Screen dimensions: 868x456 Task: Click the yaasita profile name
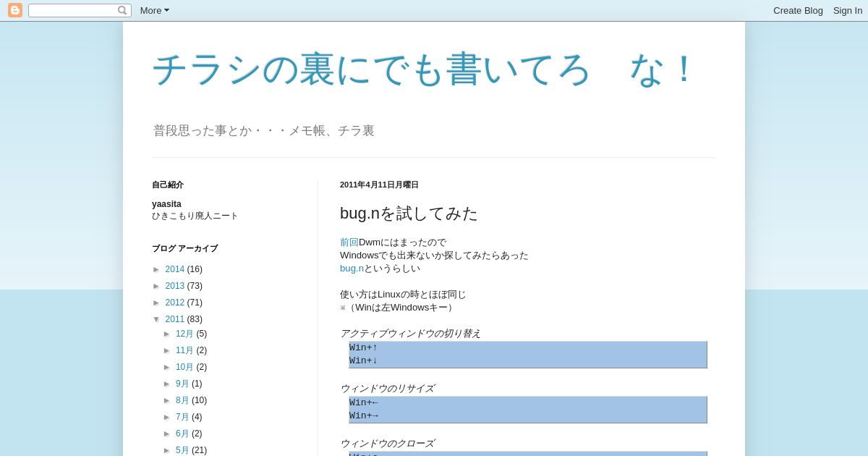pyautogui.click(x=166, y=204)
